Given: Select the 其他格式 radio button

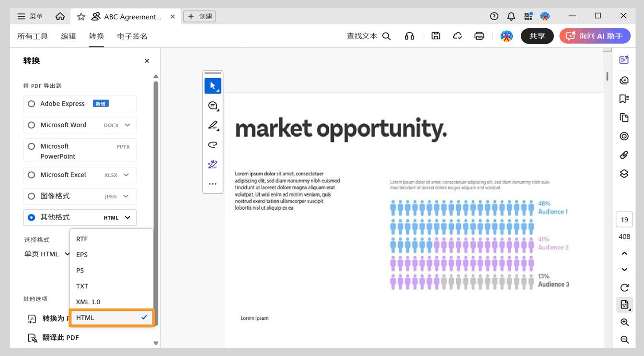Looking at the screenshot, I should pyautogui.click(x=32, y=217).
